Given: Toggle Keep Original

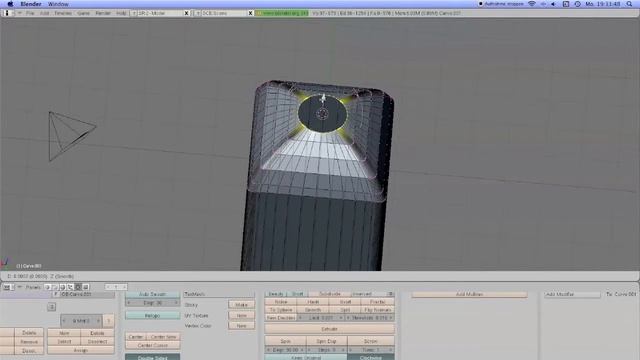Looking at the screenshot, I should [x=306, y=357].
